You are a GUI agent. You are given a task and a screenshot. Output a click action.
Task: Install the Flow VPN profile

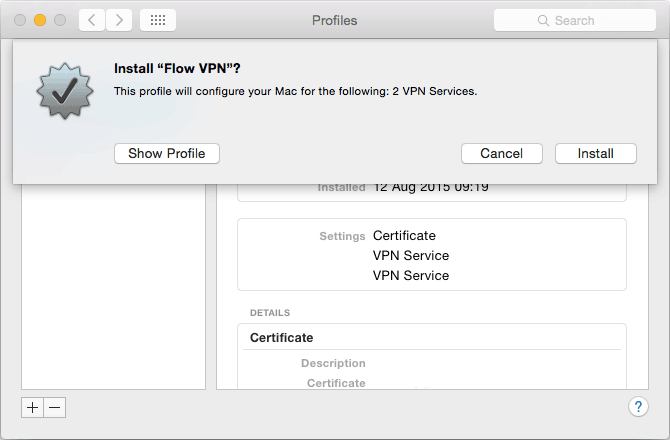point(596,153)
